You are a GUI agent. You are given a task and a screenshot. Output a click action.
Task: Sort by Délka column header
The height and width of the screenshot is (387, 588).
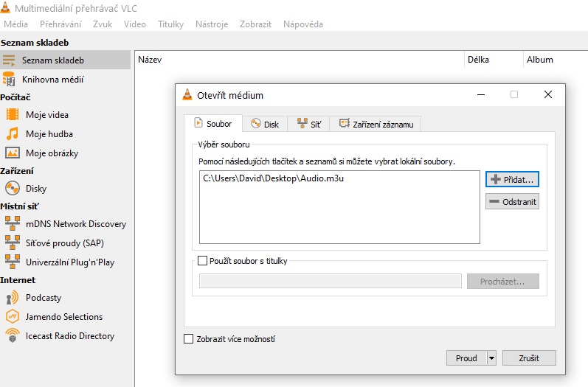point(494,60)
